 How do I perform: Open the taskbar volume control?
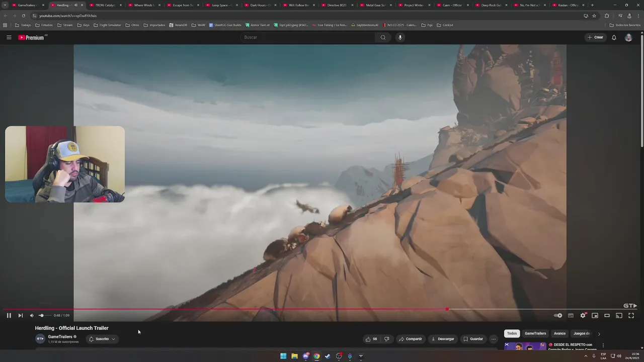tap(618, 356)
